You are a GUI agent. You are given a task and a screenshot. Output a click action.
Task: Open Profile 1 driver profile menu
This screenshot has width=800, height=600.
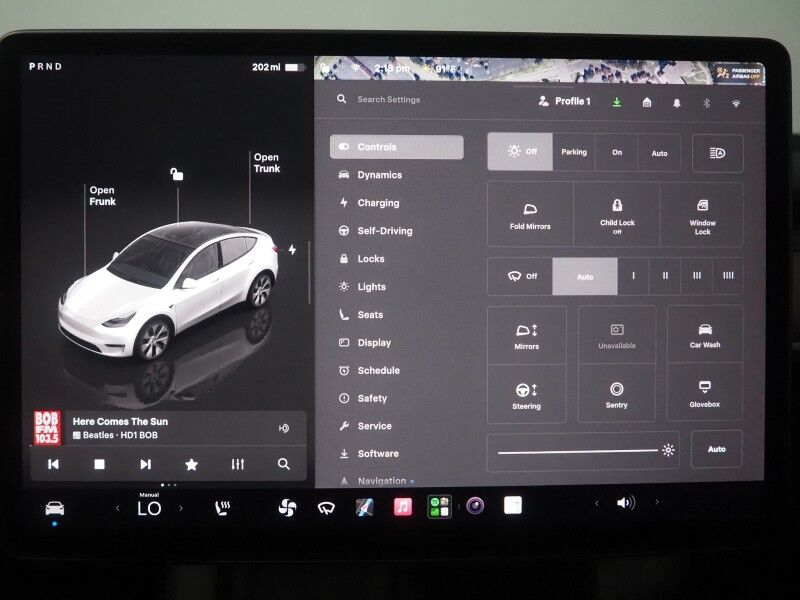[564, 101]
